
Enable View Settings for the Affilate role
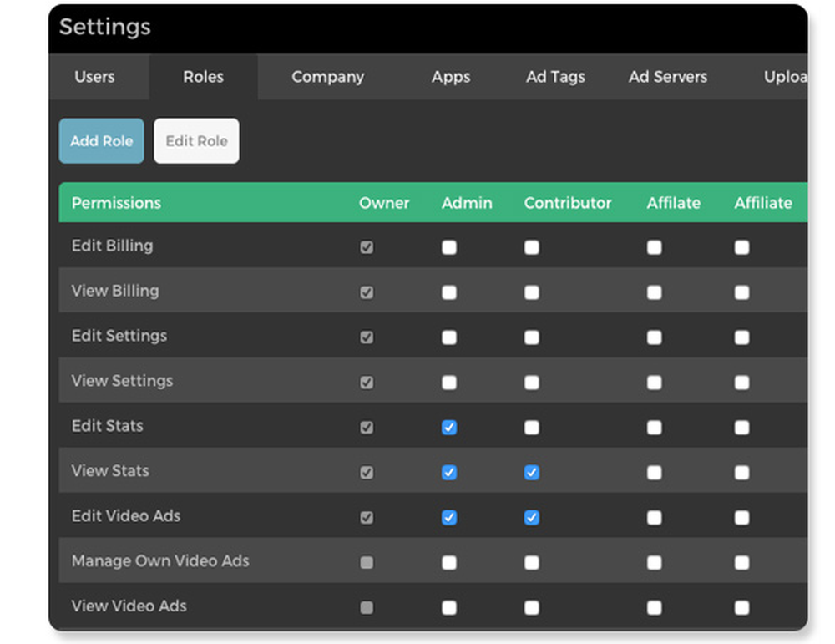point(655,383)
